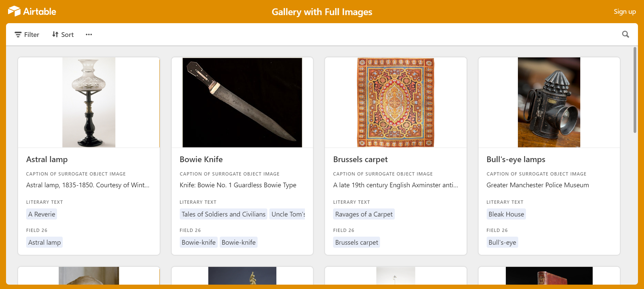Select the Tales of Soldiers and Civilians tag
This screenshot has height=289, width=644.
click(x=223, y=214)
